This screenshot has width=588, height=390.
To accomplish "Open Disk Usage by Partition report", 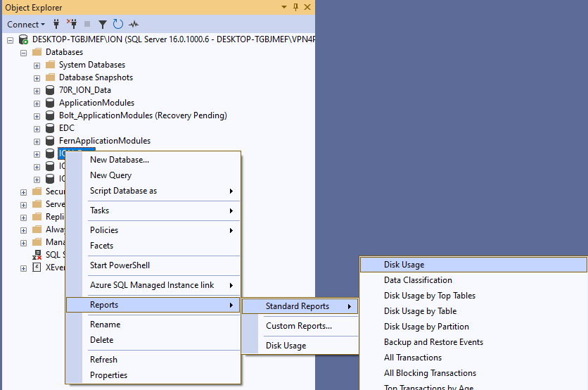I will (473, 327).
